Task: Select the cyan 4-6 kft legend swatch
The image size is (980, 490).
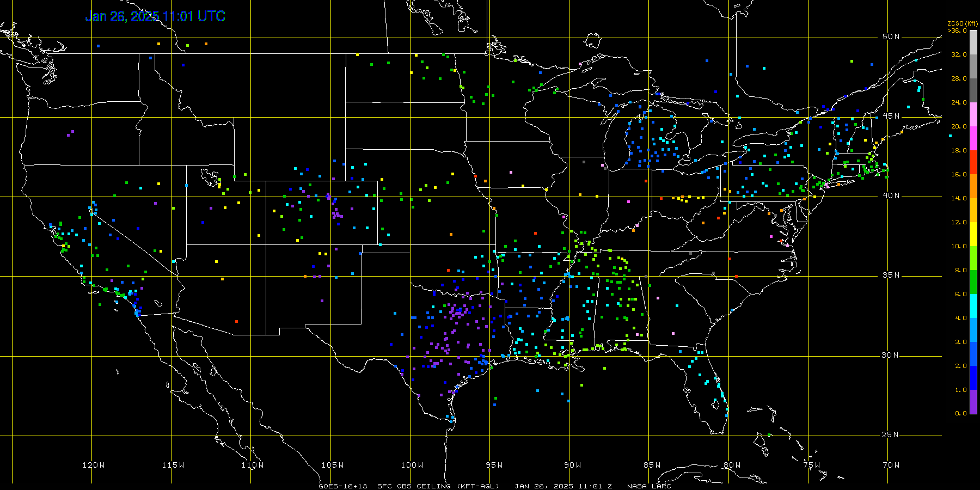Action: point(973,306)
